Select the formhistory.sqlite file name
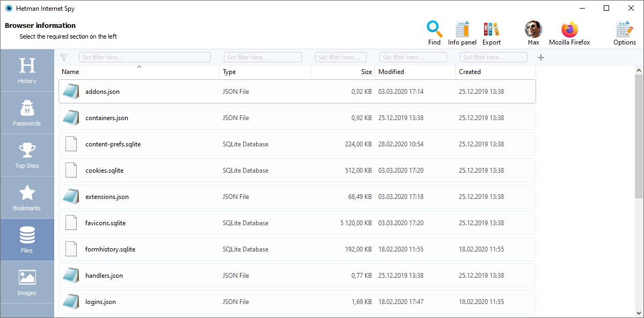The image size is (644, 318). pyautogui.click(x=111, y=249)
